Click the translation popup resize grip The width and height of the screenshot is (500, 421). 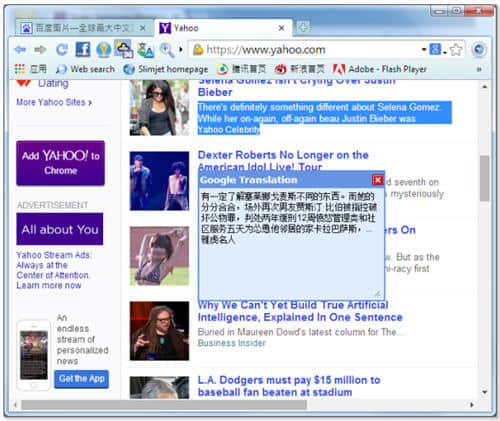(378, 294)
